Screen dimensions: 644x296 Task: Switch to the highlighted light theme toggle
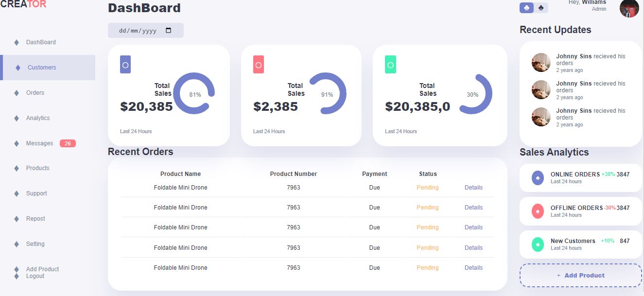click(527, 8)
